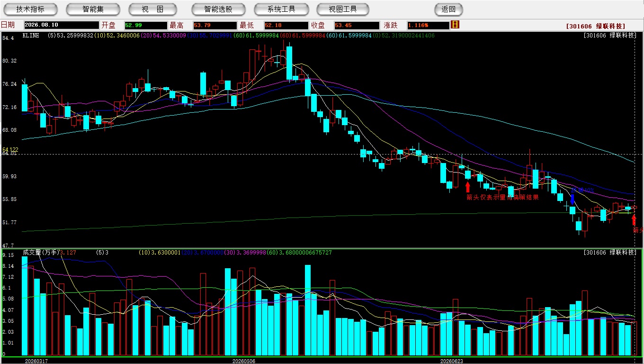This screenshot has height=364, width=644.
Task: Open the 智能集 menu
Action: [x=93, y=9]
